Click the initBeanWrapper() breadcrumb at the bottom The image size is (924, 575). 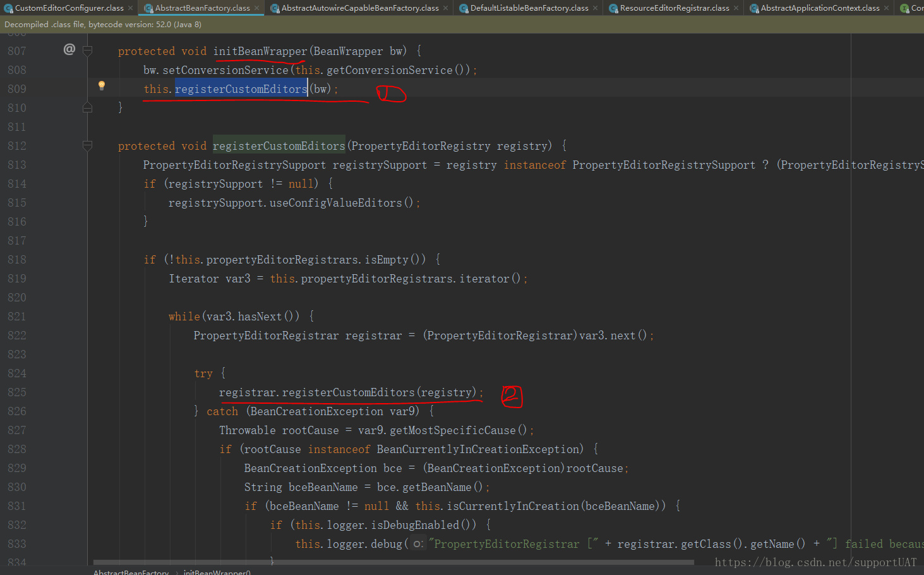(x=217, y=572)
